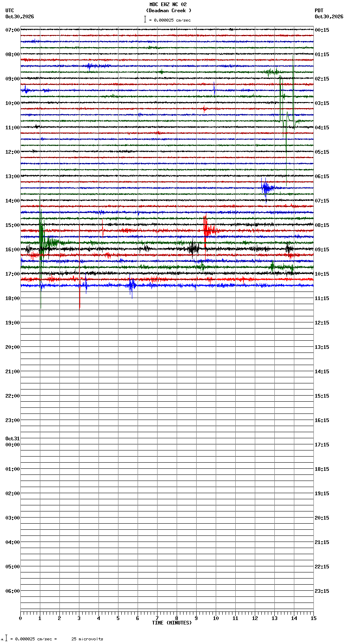Click the 02:15 PDT time label
Viewport: 346px width, 644px height.
tap(322, 78)
